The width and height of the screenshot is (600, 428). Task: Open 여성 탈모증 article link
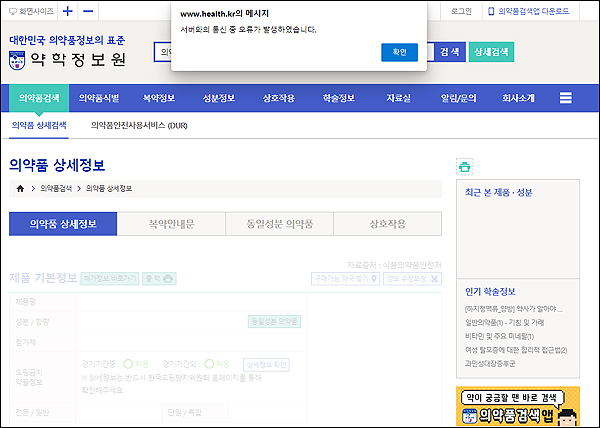point(516,350)
